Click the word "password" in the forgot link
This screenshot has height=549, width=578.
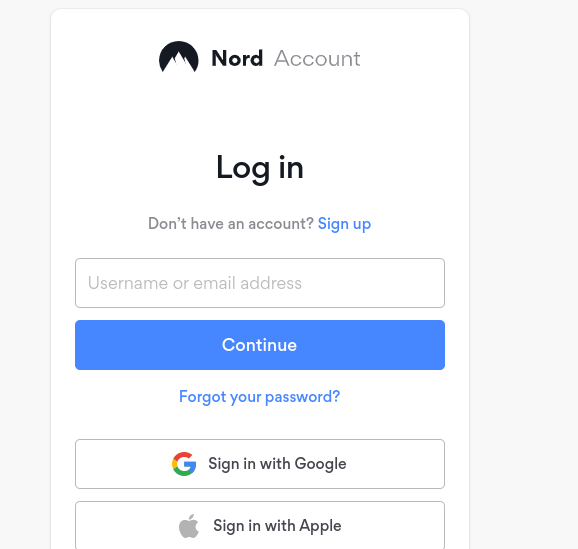point(299,397)
